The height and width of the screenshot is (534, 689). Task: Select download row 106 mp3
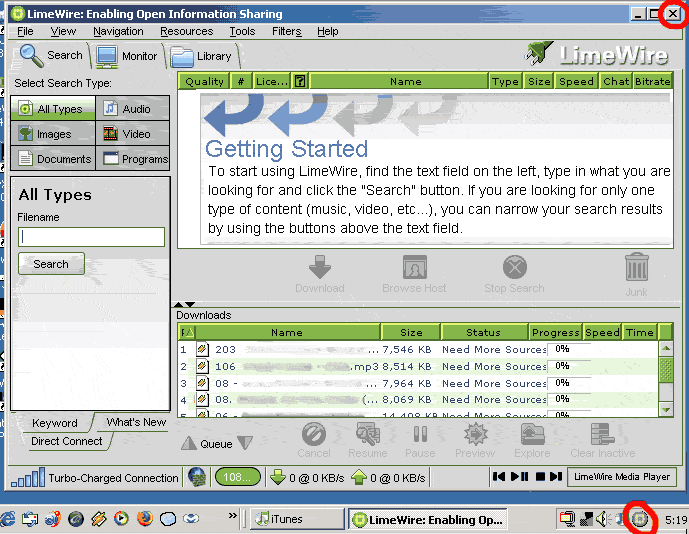[x=418, y=366]
